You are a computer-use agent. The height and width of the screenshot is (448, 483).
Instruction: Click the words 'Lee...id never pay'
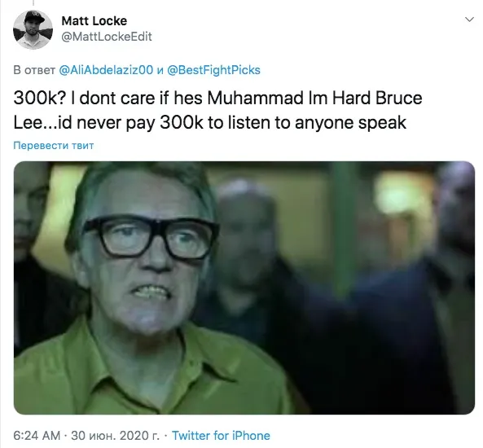pos(84,123)
